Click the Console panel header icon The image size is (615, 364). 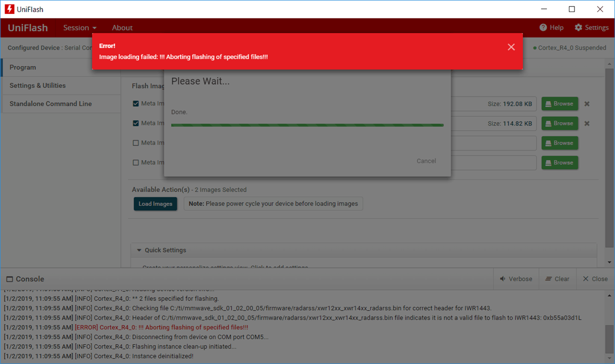[x=9, y=279]
